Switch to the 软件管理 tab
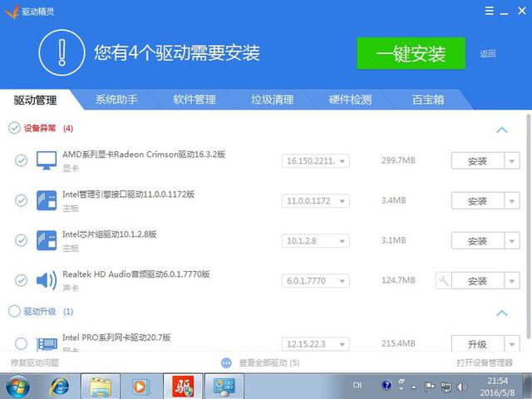Image resolution: width=532 pixels, height=399 pixels. point(195,100)
